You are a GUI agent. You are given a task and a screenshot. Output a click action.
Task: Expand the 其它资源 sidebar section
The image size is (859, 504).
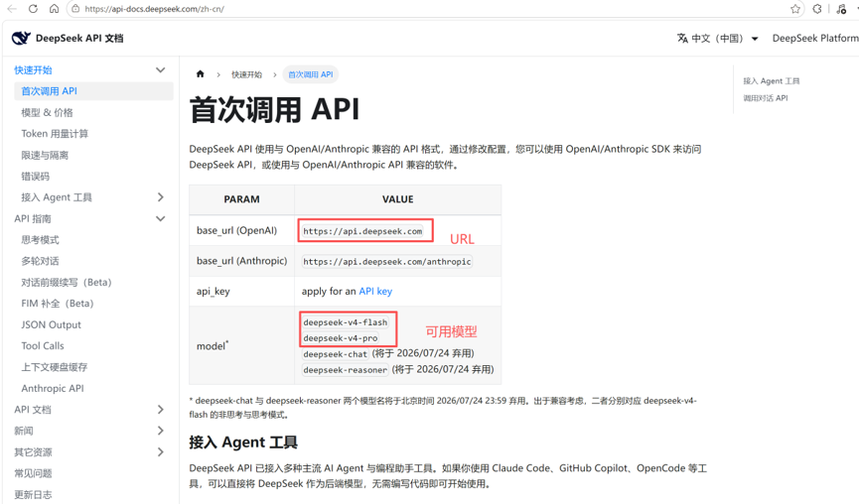(161, 452)
